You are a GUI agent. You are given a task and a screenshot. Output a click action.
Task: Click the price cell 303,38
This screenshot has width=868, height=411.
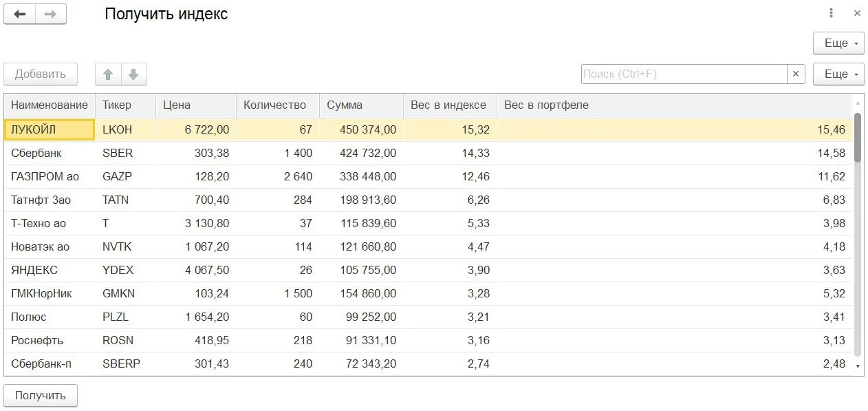pos(196,153)
